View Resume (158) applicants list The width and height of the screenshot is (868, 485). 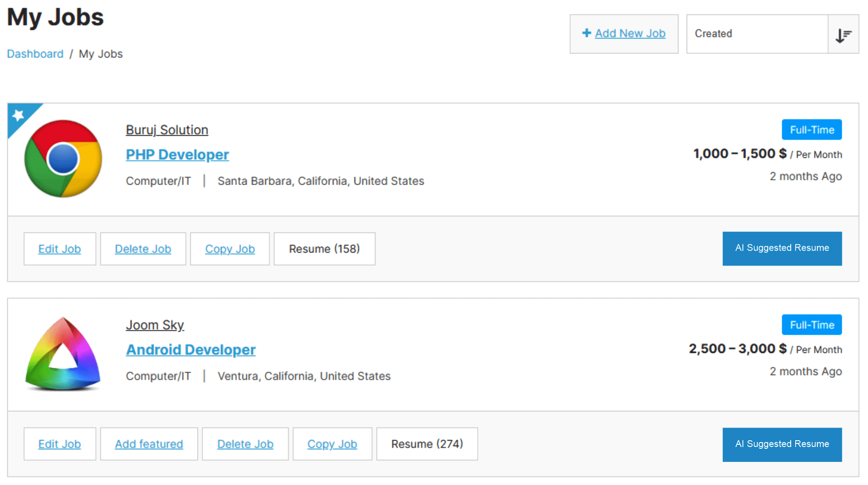click(x=325, y=249)
